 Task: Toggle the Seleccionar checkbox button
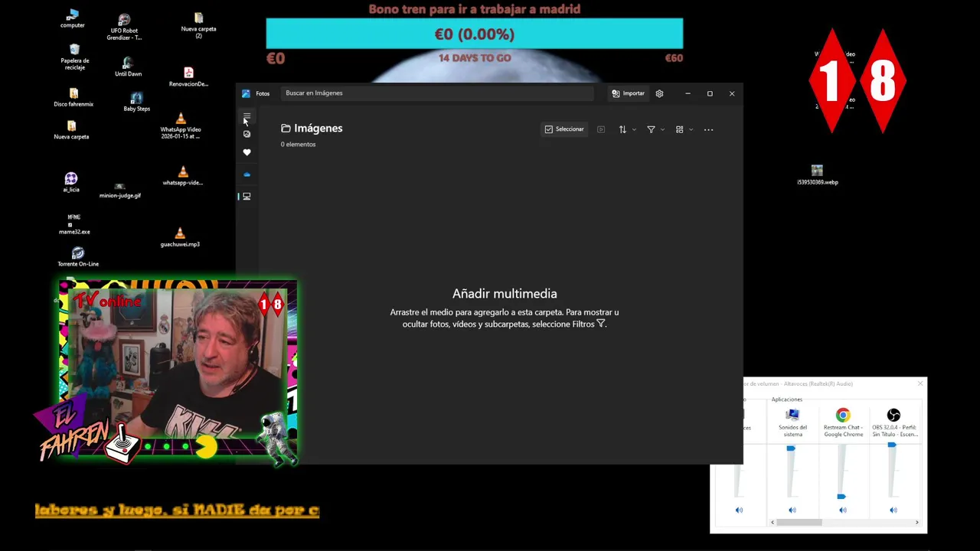(564, 129)
